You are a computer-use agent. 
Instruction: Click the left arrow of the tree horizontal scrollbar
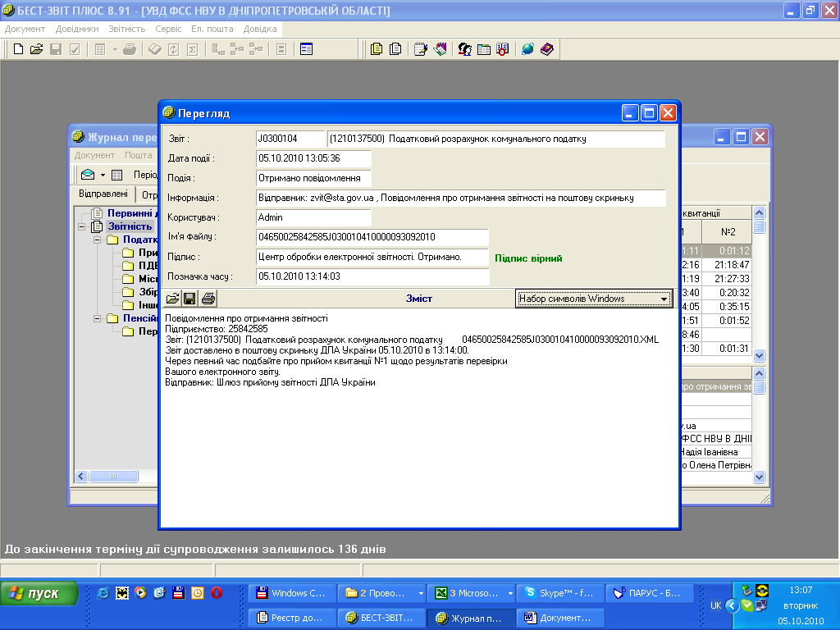81,476
